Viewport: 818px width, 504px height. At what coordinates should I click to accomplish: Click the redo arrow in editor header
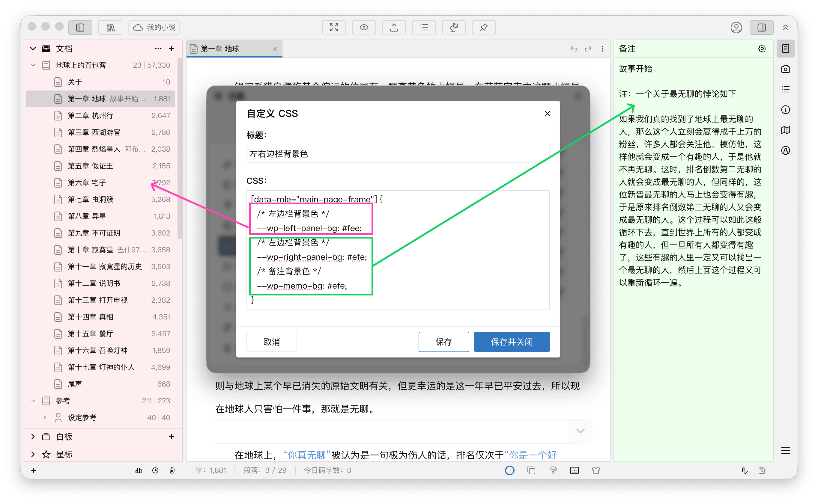coord(588,49)
